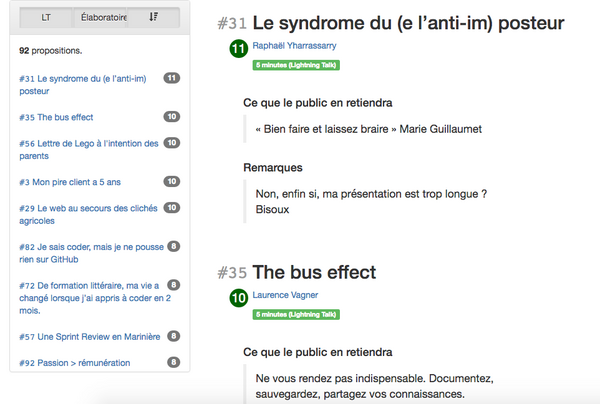Select #56 Lettre de Lego proposal
This screenshot has height=404, width=600.
point(89,150)
